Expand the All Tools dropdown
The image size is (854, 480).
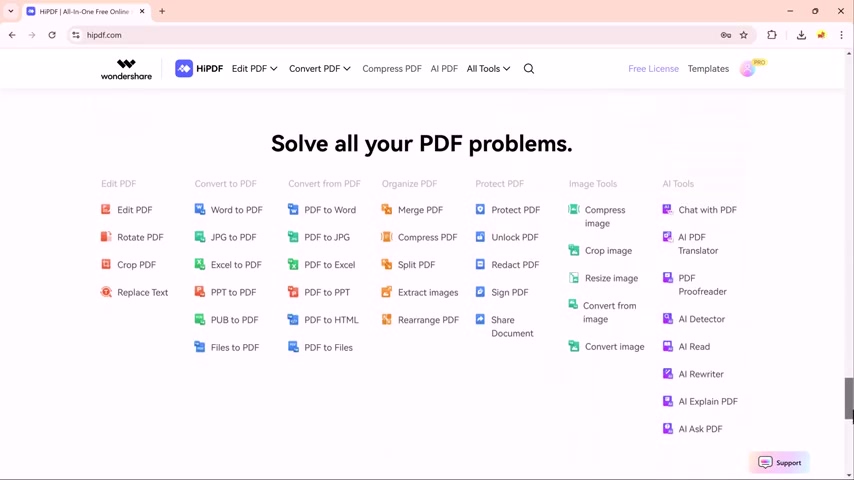pos(488,69)
